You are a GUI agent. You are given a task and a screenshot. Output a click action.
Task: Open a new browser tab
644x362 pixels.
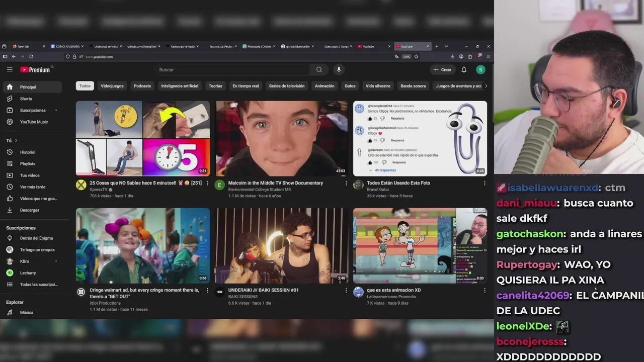437,46
